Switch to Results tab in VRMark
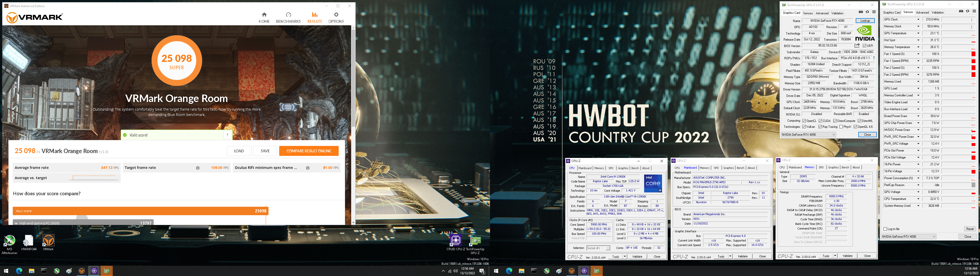Image resolution: width=980 pixels, height=276 pixels. 315,18
